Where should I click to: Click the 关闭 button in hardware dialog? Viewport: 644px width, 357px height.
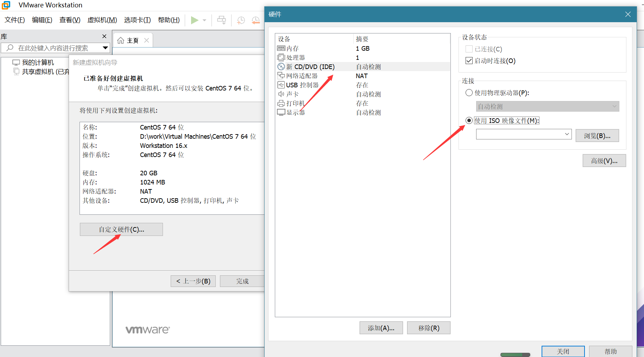pos(563,351)
